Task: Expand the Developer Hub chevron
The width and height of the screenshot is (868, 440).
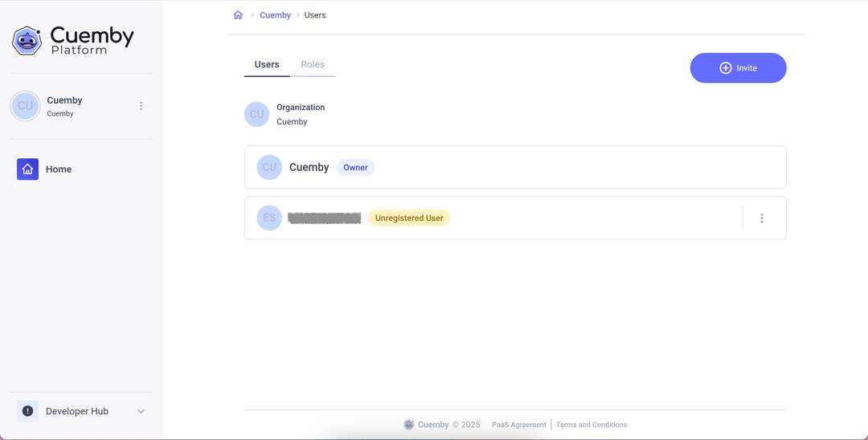Action: pyautogui.click(x=141, y=411)
